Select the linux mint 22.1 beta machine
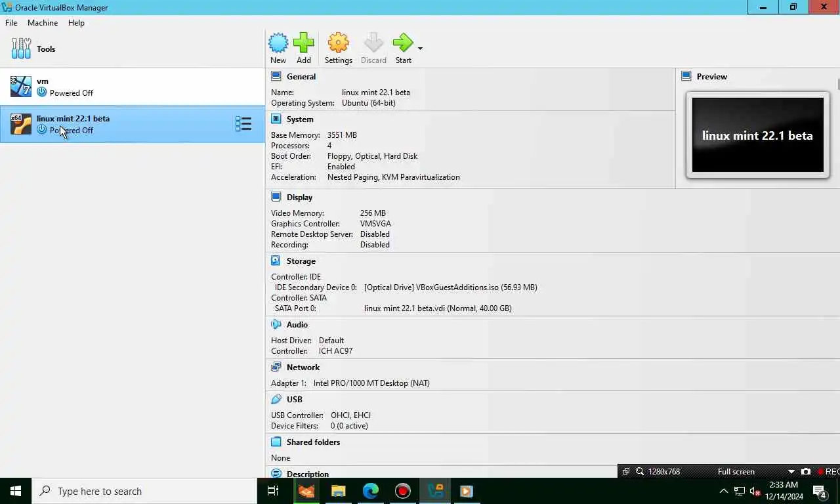Viewport: 840px width, 504px height. click(x=133, y=124)
